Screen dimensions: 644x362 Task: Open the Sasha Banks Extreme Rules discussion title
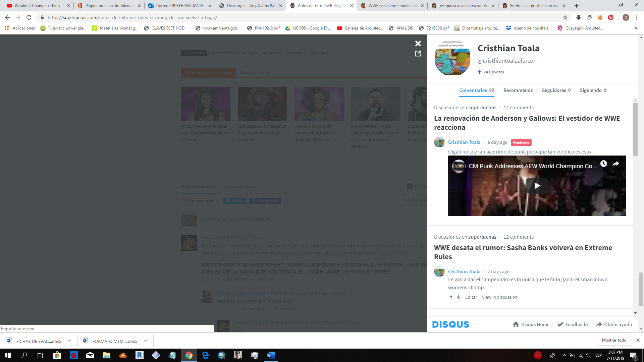click(523, 252)
